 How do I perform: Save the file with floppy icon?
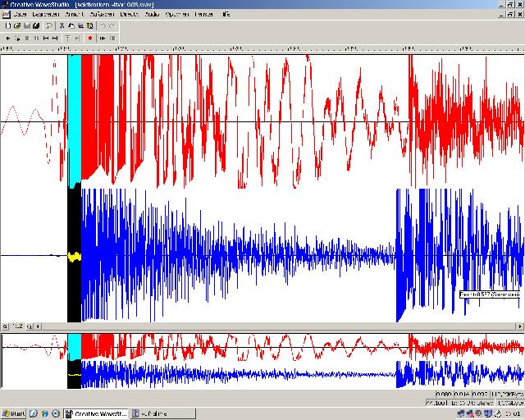(27, 25)
